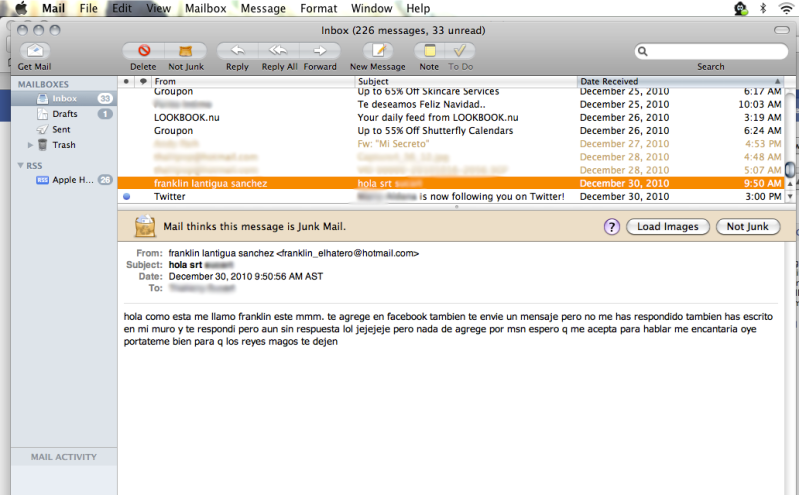Open the Mailbox menu

[x=205, y=8]
